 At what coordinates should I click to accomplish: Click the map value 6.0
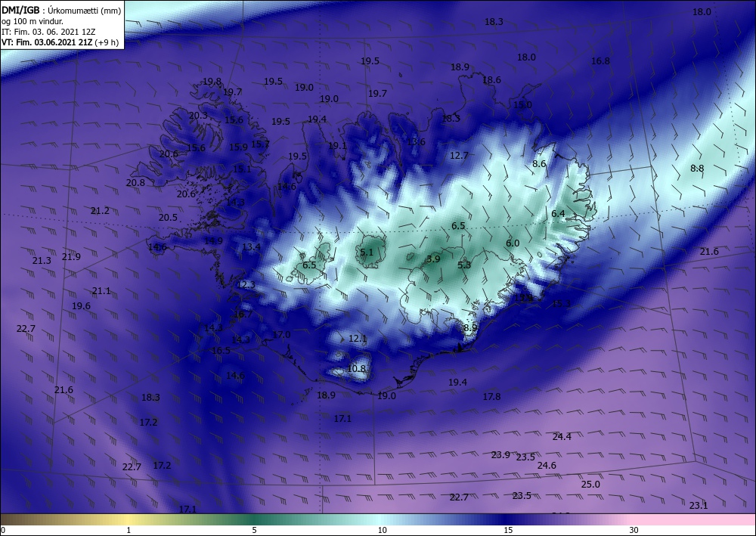(513, 243)
